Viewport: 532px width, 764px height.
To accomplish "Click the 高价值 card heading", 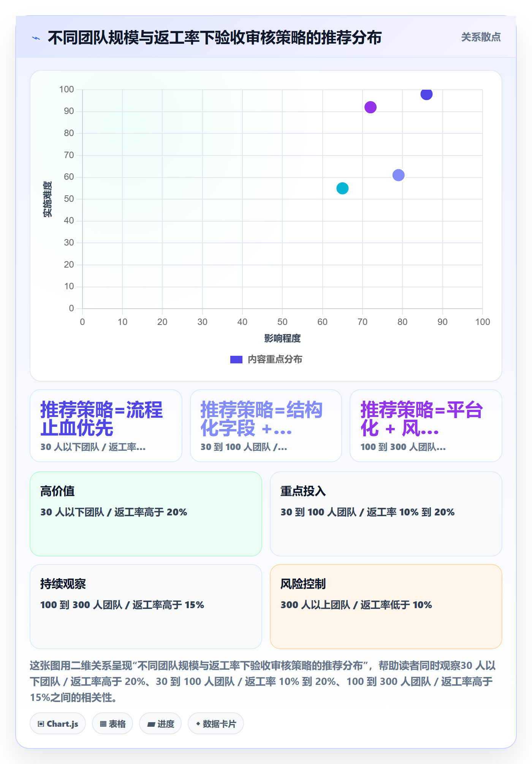I will click(57, 491).
